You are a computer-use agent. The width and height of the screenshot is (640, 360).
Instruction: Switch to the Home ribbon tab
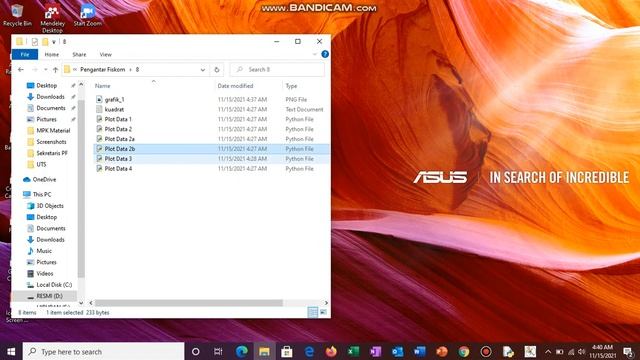(x=51, y=54)
